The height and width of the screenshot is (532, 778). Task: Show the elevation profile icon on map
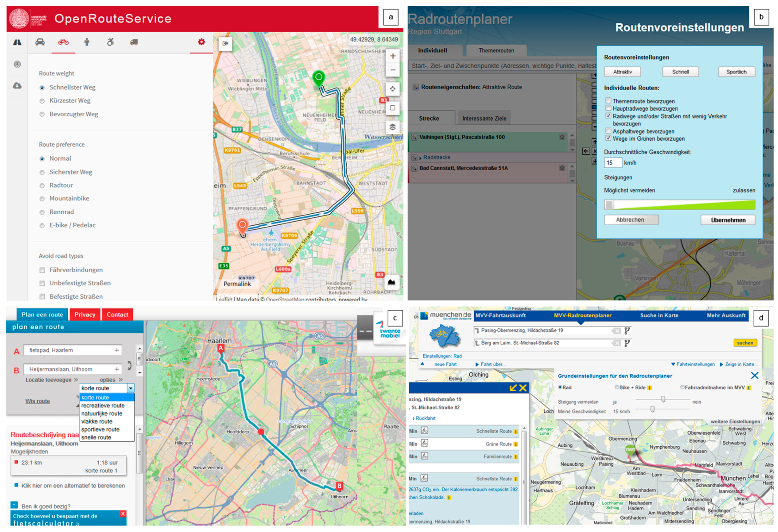(x=391, y=282)
